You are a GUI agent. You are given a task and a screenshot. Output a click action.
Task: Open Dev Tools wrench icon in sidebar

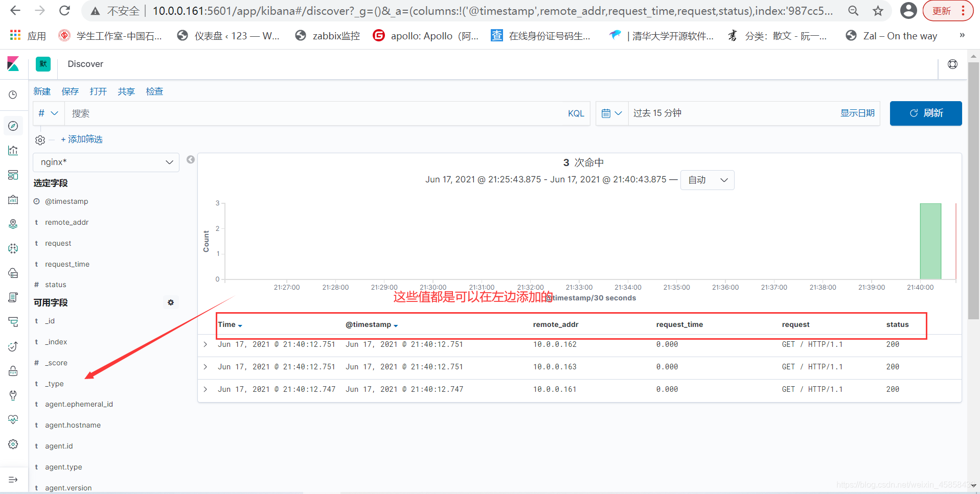(13, 395)
